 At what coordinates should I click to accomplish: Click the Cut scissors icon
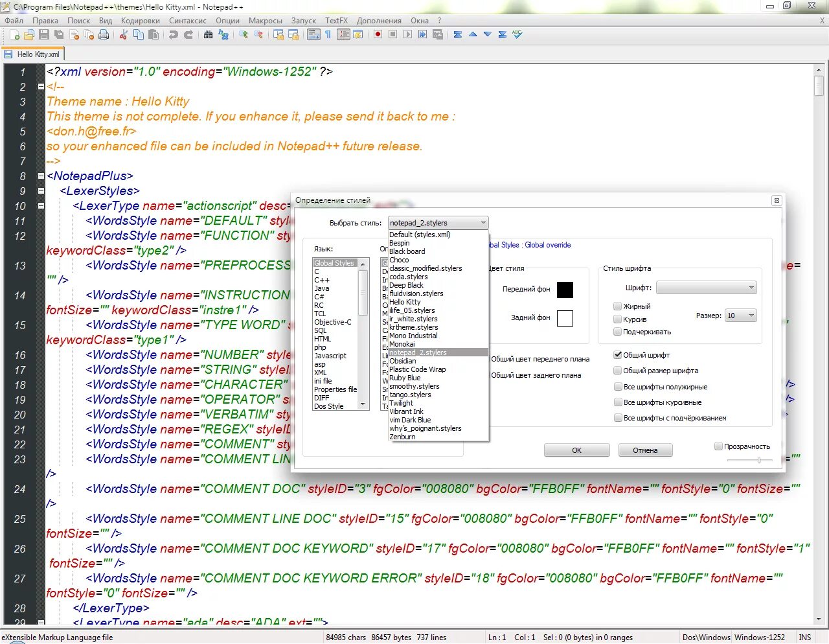pyautogui.click(x=123, y=34)
